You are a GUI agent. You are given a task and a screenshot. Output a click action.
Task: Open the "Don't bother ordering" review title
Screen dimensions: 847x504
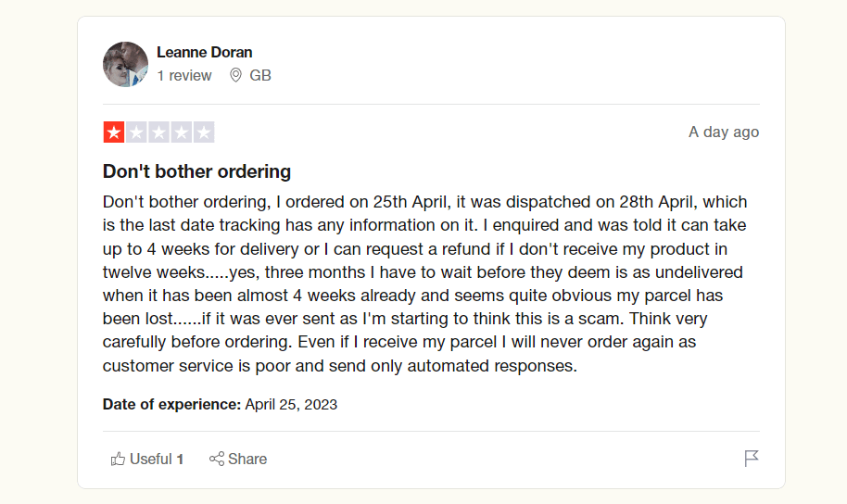[196, 171]
